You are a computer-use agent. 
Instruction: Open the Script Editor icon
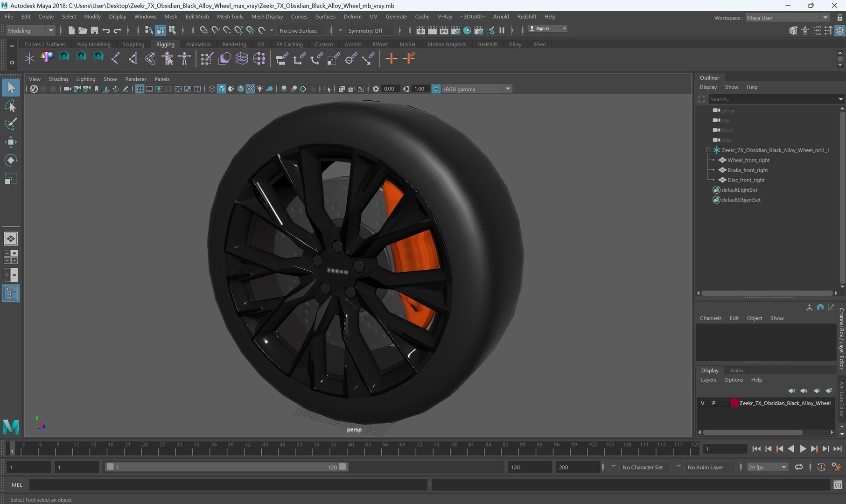(838, 485)
